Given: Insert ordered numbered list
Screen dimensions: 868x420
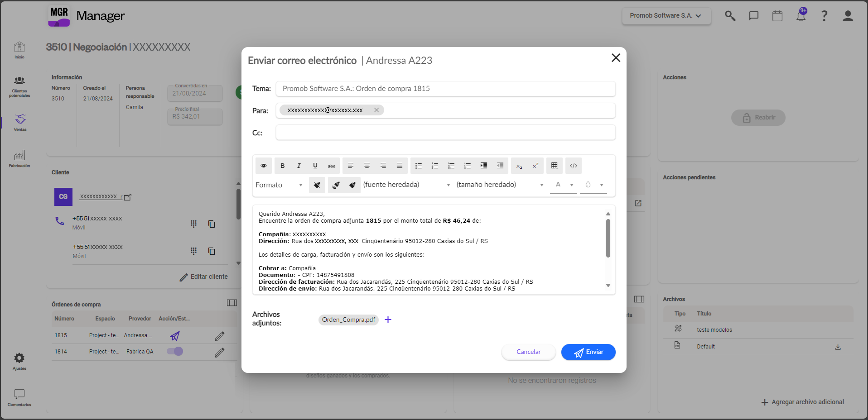Looking at the screenshot, I should pos(435,166).
